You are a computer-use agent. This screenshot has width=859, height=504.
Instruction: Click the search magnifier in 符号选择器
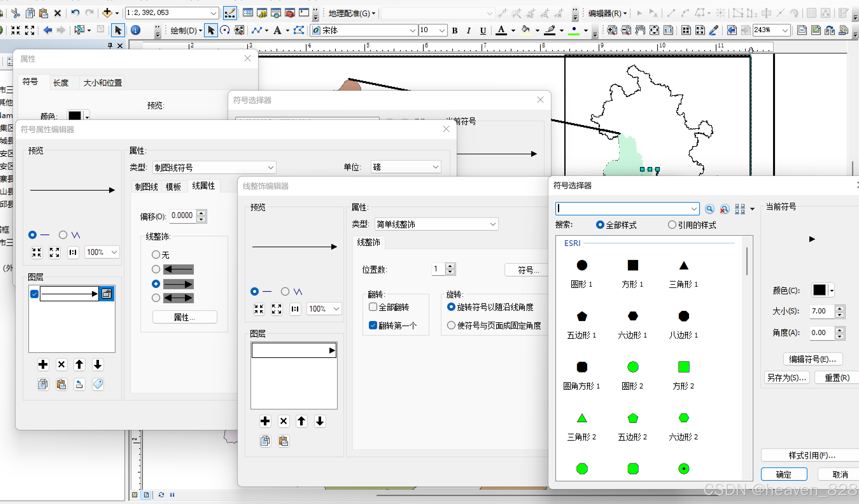tap(709, 209)
